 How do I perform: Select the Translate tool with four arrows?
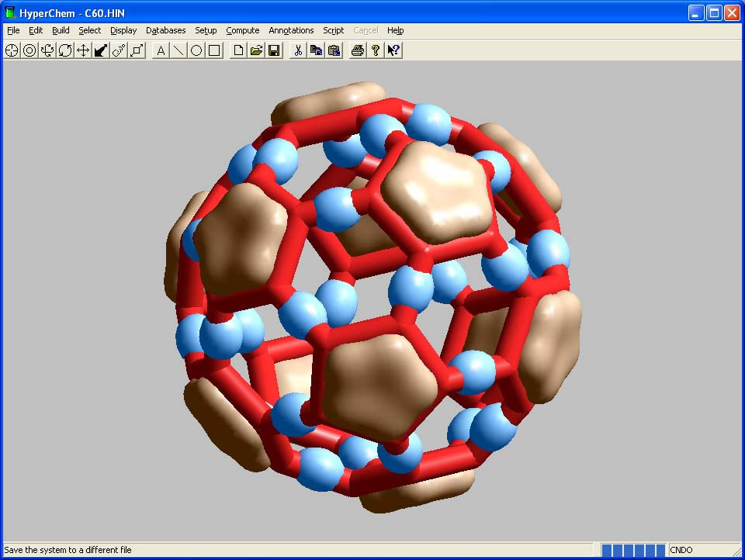coord(83,50)
